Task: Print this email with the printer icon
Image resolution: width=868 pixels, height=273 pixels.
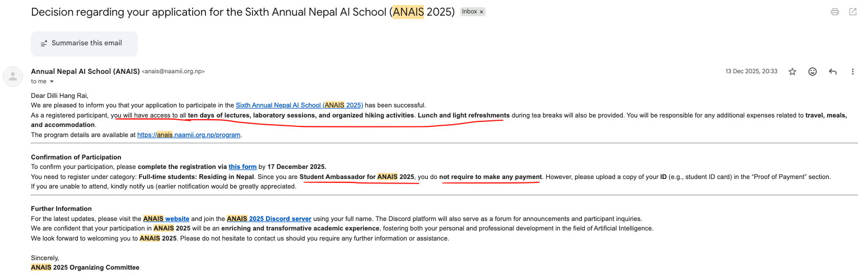Action: pos(835,12)
